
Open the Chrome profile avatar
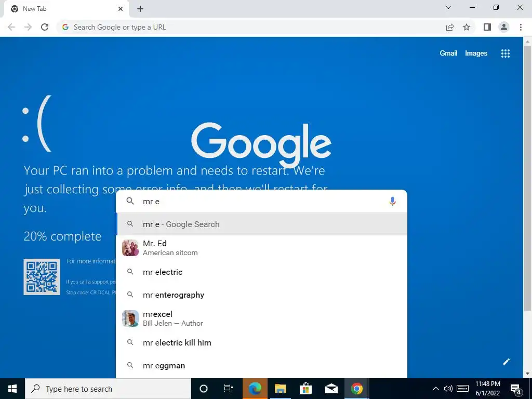pyautogui.click(x=504, y=27)
